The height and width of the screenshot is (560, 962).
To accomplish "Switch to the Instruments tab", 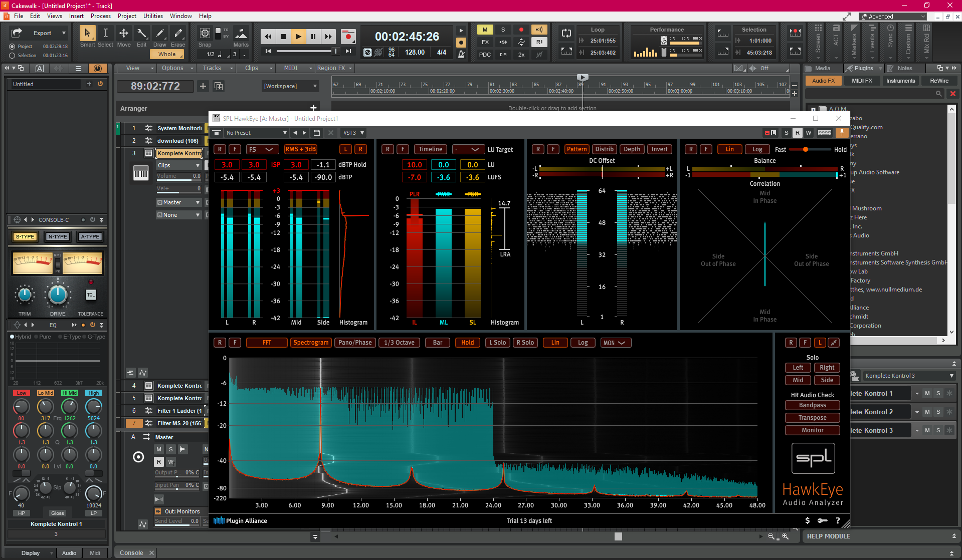I will tap(900, 81).
